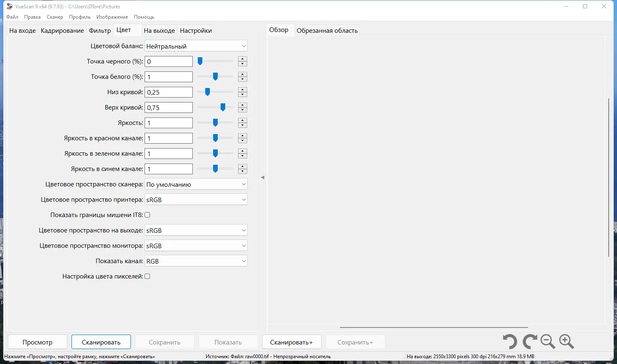The height and width of the screenshot is (364, 617).
Task: Open Цветовое пространство принтера dropdown
Action: 196,200
